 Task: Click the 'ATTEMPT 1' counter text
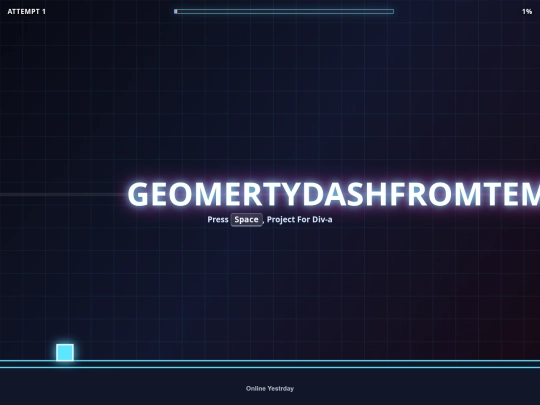(27, 12)
